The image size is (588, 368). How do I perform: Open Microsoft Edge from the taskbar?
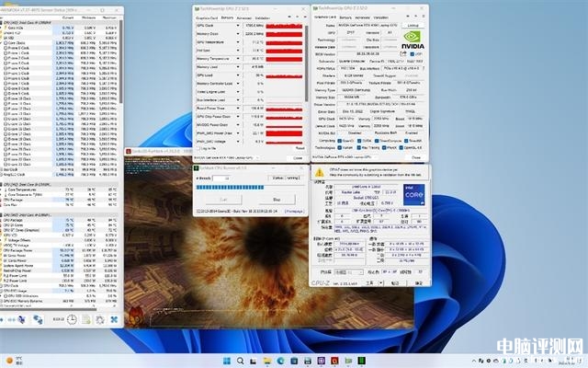(x=280, y=361)
